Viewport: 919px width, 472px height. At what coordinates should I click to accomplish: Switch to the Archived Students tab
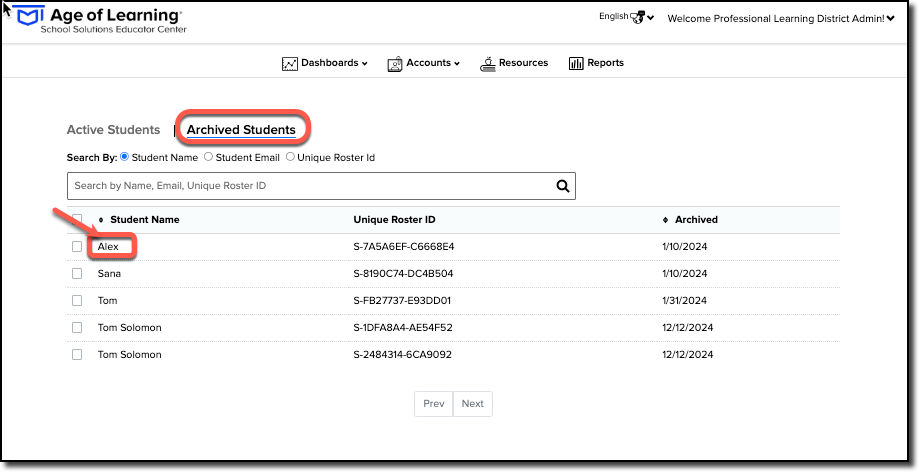(x=241, y=130)
